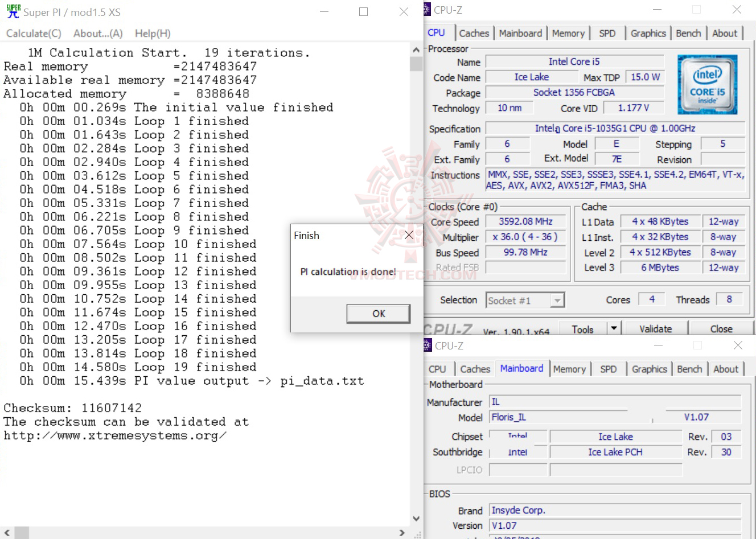The image size is (756, 539).
Task: Click the Core Speed value "3592.08 MHz"
Action: pos(525,222)
